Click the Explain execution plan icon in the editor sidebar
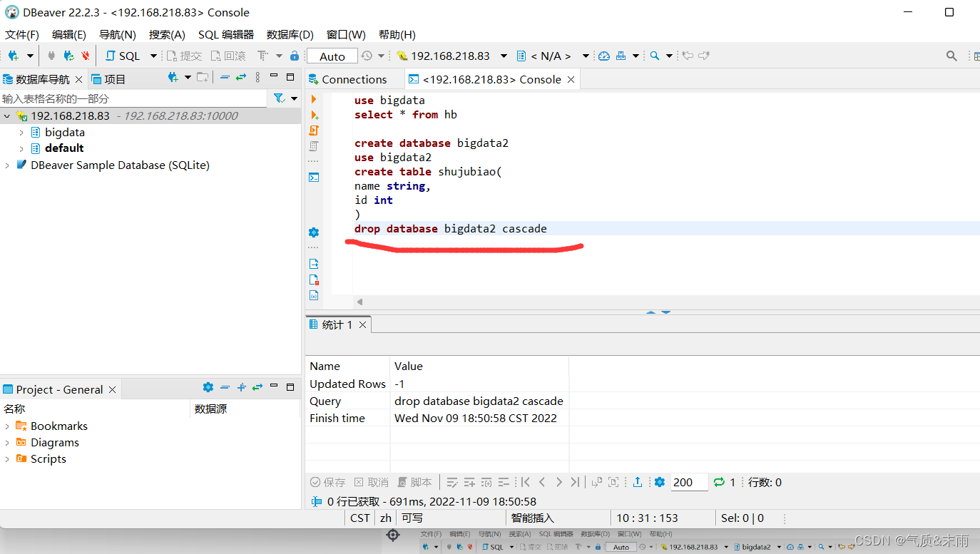 (x=314, y=146)
